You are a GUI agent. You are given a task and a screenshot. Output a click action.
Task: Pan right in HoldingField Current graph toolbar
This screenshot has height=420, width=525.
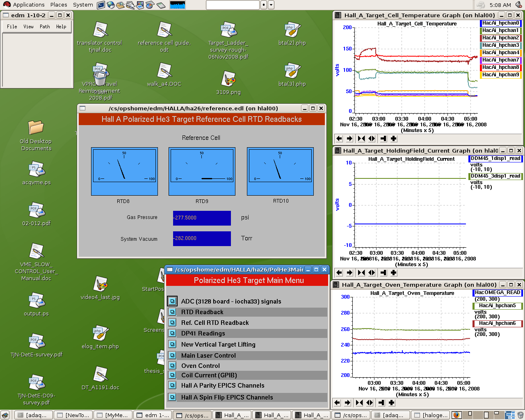pyautogui.click(x=349, y=273)
